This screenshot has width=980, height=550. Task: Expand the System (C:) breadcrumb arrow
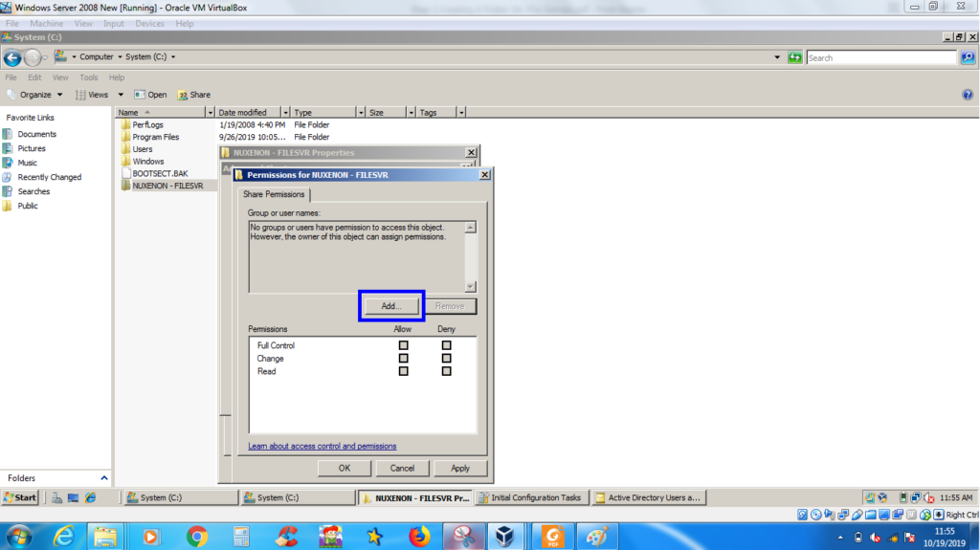click(x=173, y=56)
